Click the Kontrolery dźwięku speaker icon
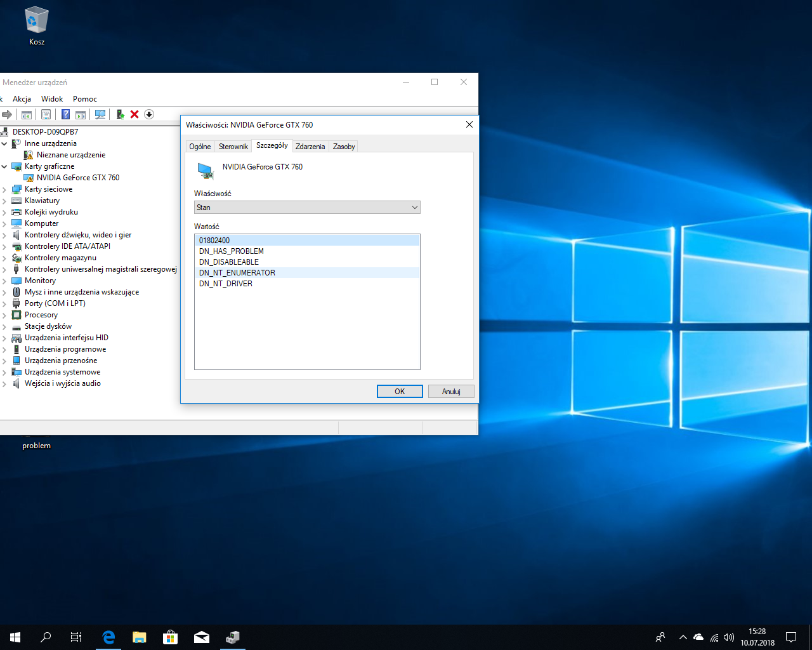Viewport: 812px width, 650px height. (16, 235)
